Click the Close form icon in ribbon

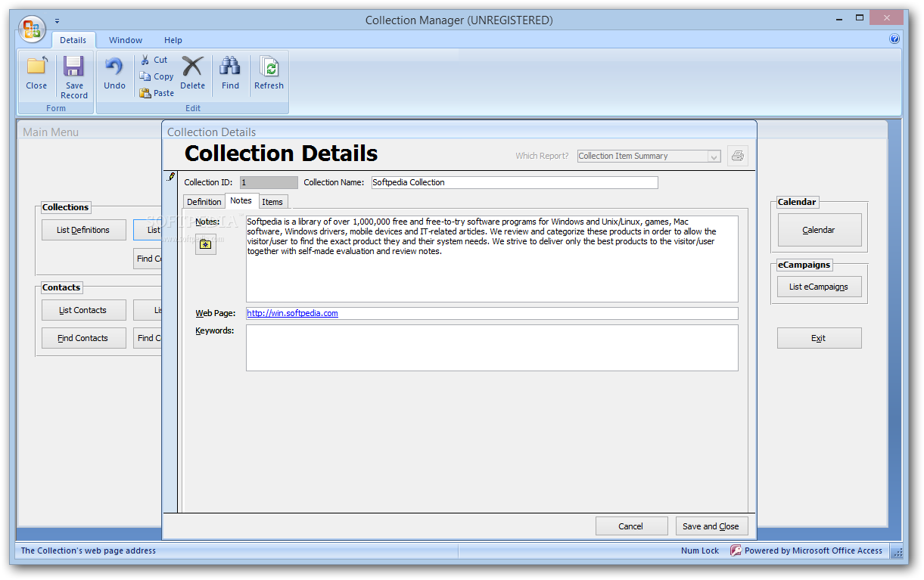pyautogui.click(x=36, y=73)
